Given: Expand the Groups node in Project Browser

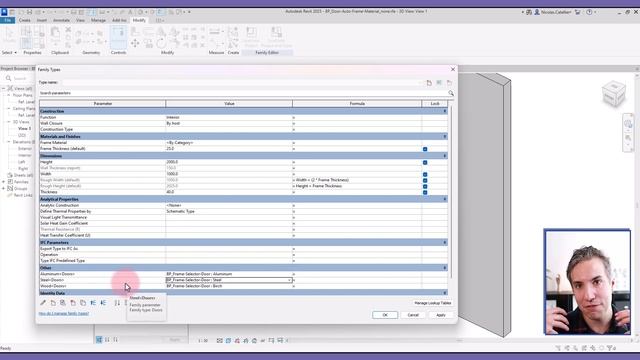Looking at the screenshot, I should [4, 189].
